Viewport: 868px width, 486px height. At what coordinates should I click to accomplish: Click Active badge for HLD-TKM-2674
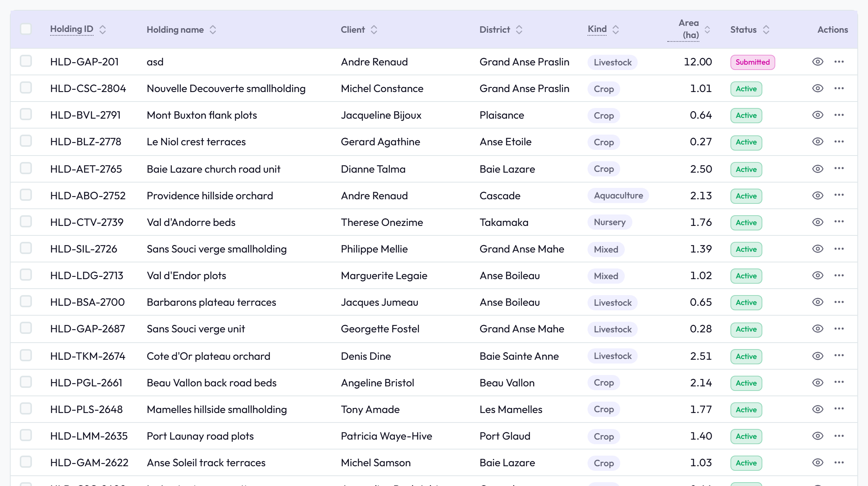pos(746,356)
